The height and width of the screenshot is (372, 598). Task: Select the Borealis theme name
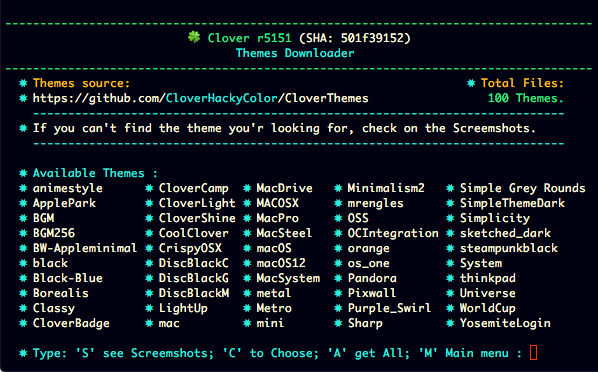click(x=61, y=293)
